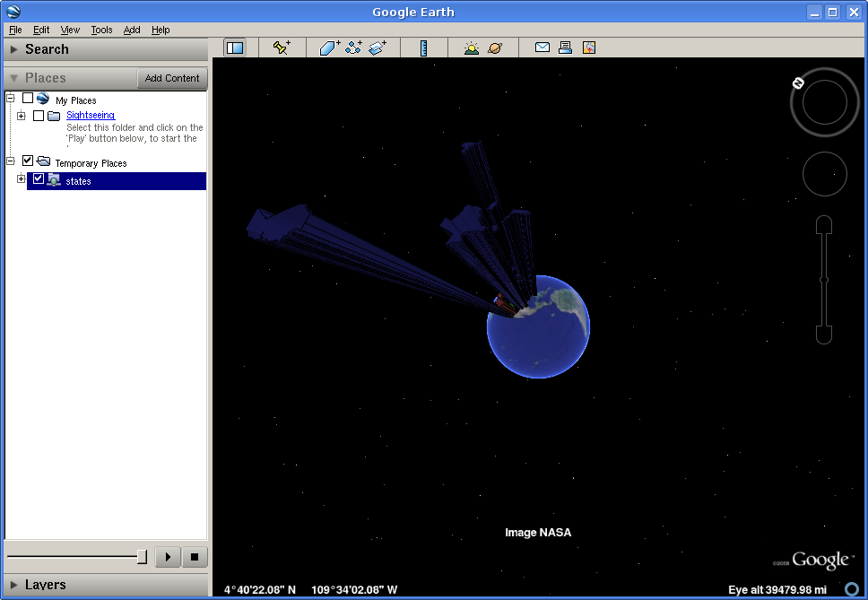Open the View menu
Screen dimensions: 868x600
(70, 30)
